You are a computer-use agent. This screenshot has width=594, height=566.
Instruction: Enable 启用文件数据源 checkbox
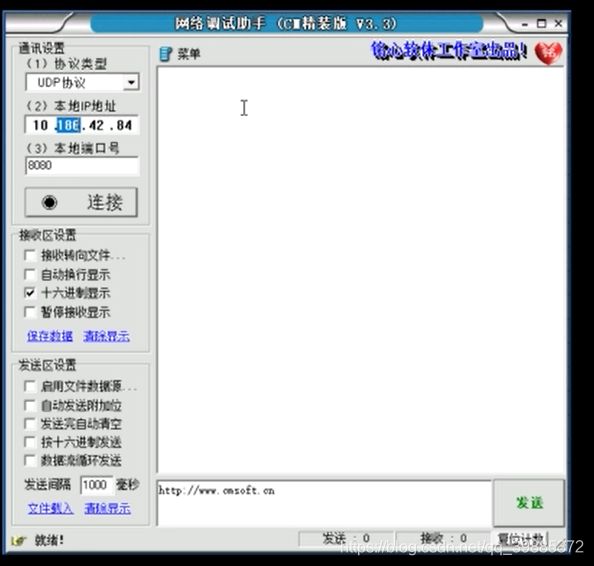pyautogui.click(x=30, y=386)
